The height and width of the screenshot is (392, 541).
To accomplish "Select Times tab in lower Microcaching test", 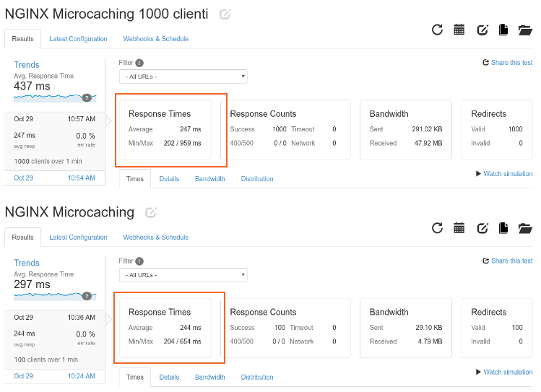I will [x=135, y=377].
